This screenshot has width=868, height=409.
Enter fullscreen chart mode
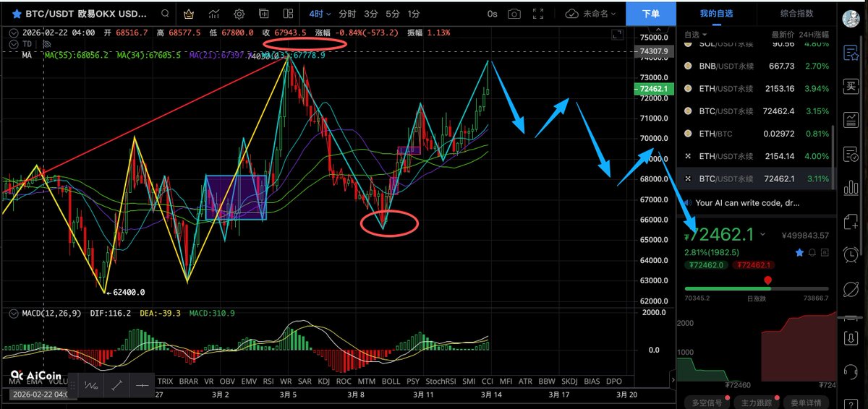(616, 34)
